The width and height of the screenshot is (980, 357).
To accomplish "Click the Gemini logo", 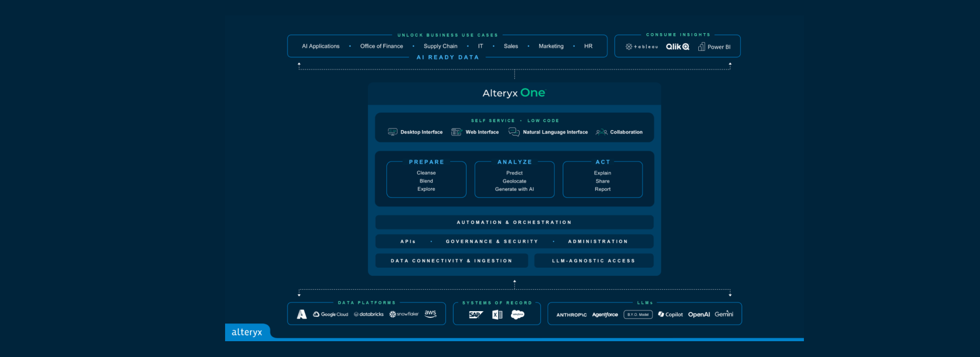I will pyautogui.click(x=724, y=314).
